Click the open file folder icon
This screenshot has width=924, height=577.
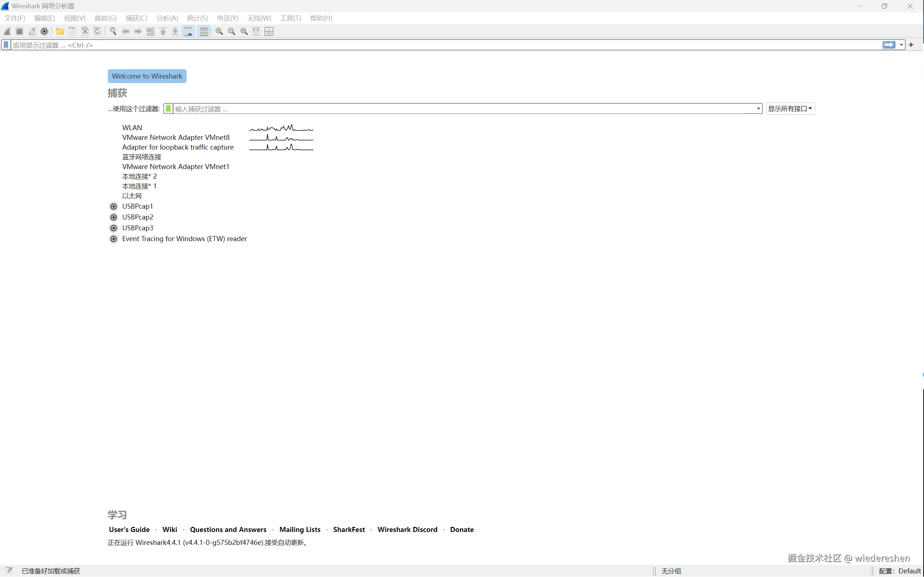click(60, 31)
